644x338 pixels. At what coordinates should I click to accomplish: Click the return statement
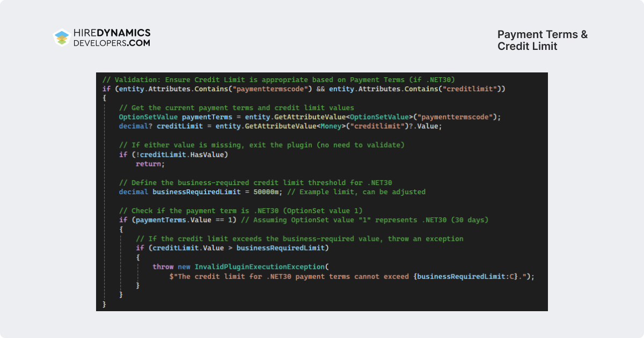pos(150,164)
